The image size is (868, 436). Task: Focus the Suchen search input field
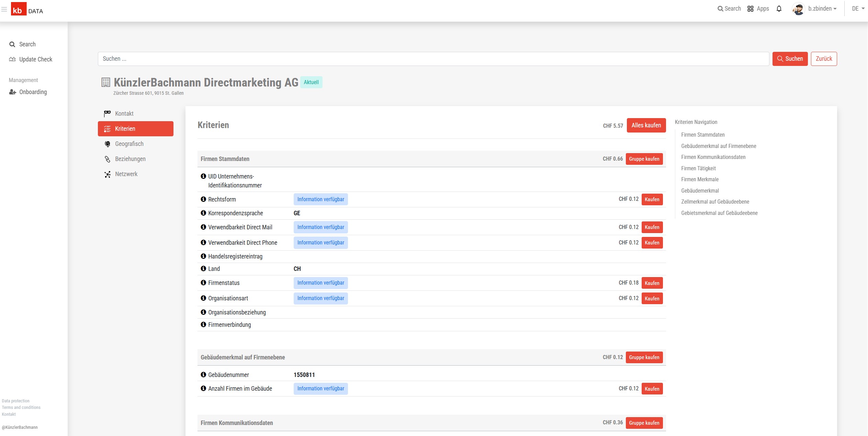point(433,59)
